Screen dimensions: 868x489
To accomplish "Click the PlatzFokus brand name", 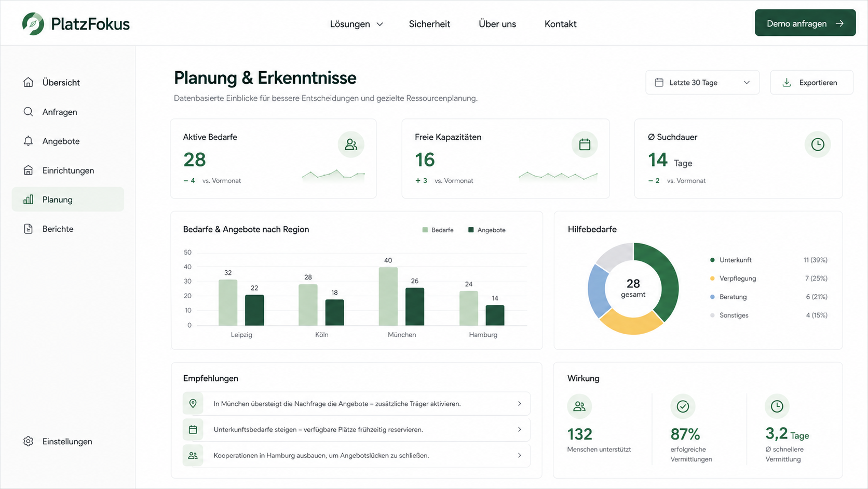I will click(x=90, y=24).
